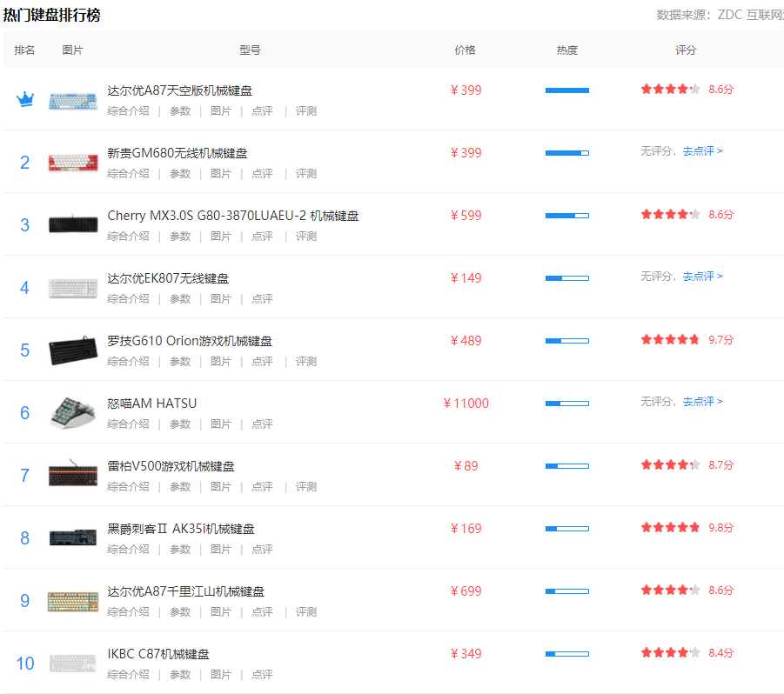The height and width of the screenshot is (694, 784).
Task: Click the 怒喵AM HATSU product image
Action: (x=73, y=412)
